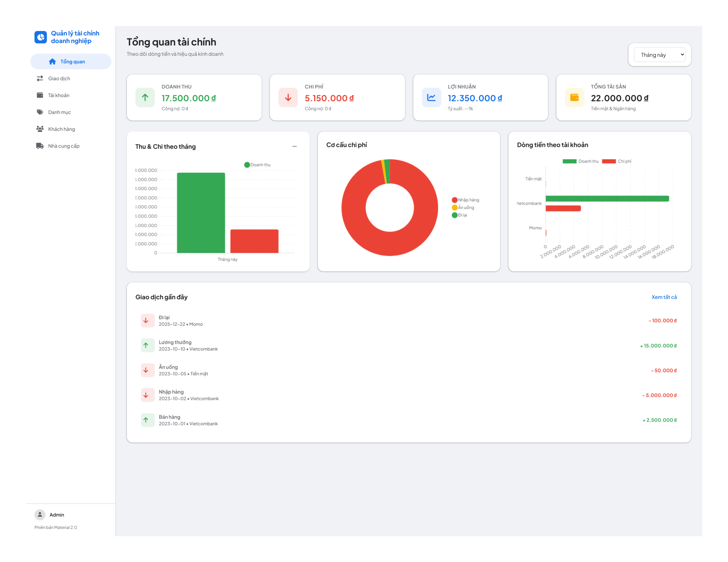This screenshot has width=728, height=562.
Task: Click the green arrow icon beside Lương thưởng
Action: click(146, 345)
